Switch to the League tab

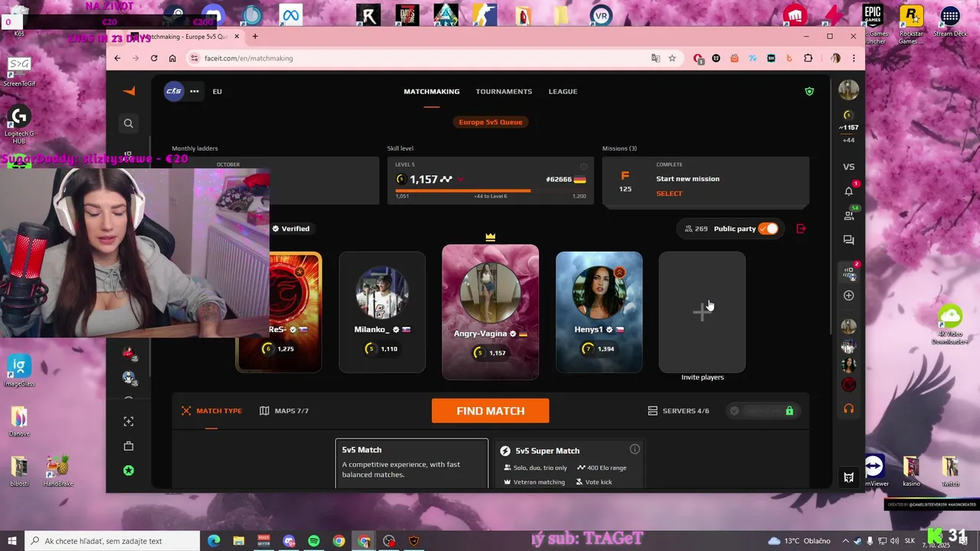(x=563, y=91)
